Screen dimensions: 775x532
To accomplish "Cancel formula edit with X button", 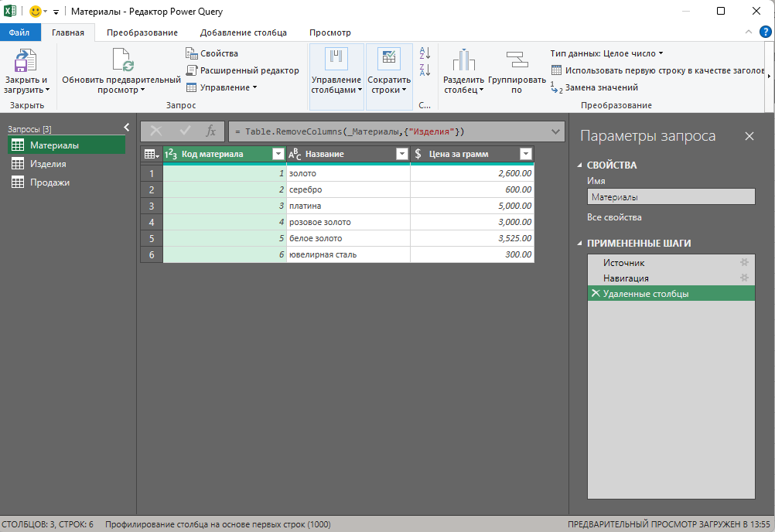I will pos(155,131).
